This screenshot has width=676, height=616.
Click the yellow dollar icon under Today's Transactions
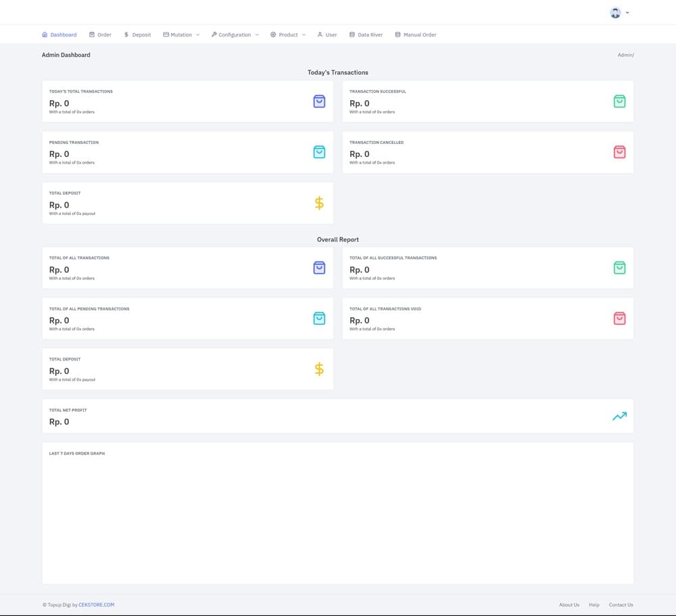tap(319, 203)
